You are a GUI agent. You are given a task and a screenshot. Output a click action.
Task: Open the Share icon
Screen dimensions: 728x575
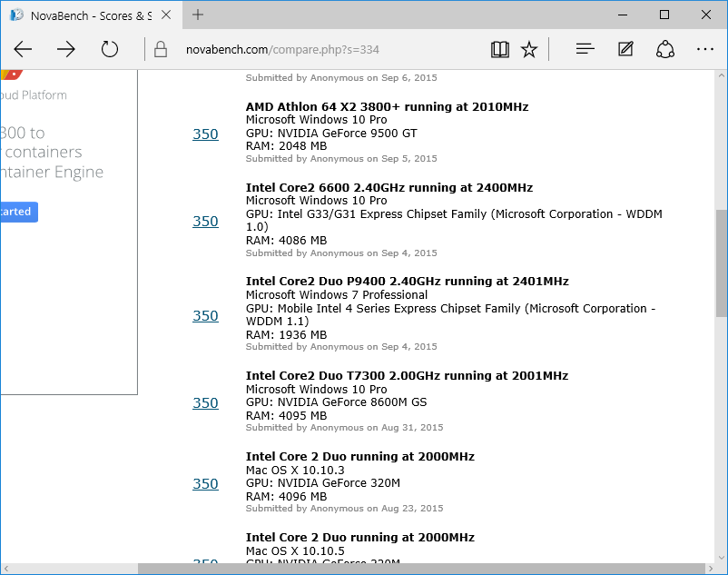point(665,49)
